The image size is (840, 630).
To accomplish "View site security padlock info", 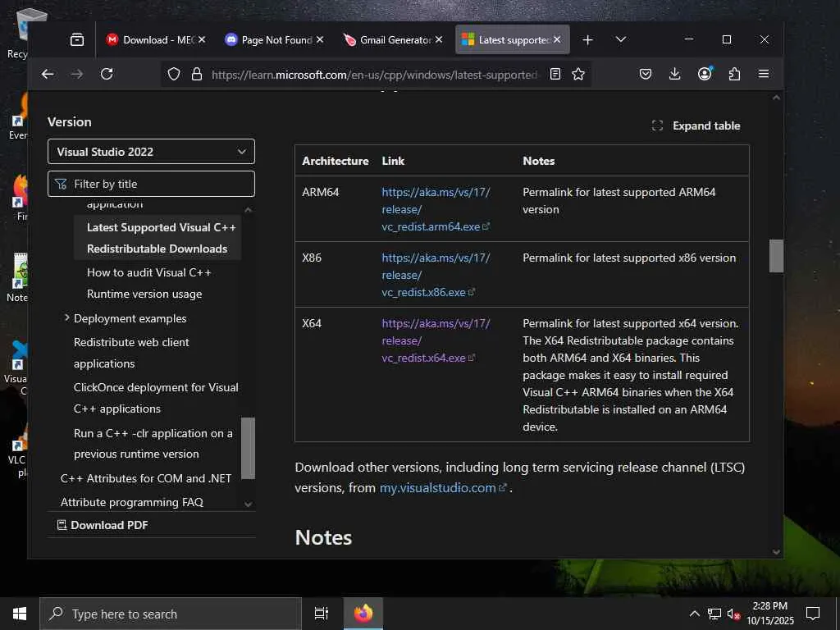I will click(197, 74).
